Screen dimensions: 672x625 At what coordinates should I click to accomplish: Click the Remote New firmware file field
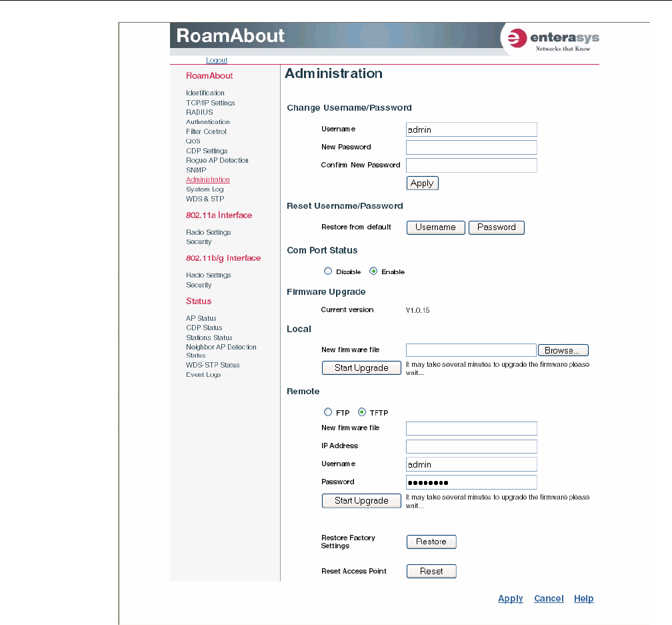click(471, 428)
